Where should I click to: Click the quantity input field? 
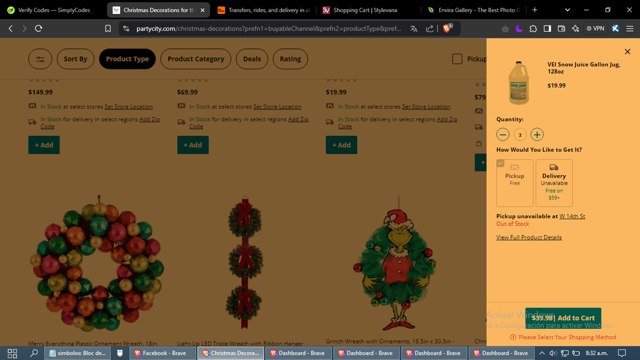[x=520, y=135]
